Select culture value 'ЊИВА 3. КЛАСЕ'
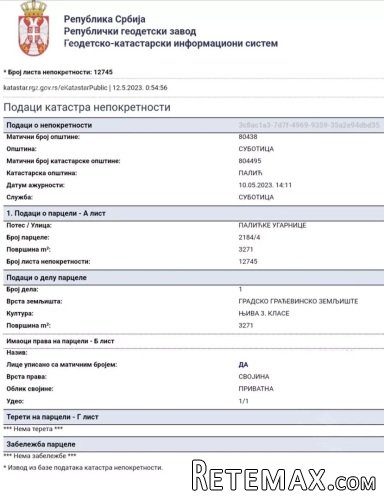384x500 pixels. click(x=264, y=313)
